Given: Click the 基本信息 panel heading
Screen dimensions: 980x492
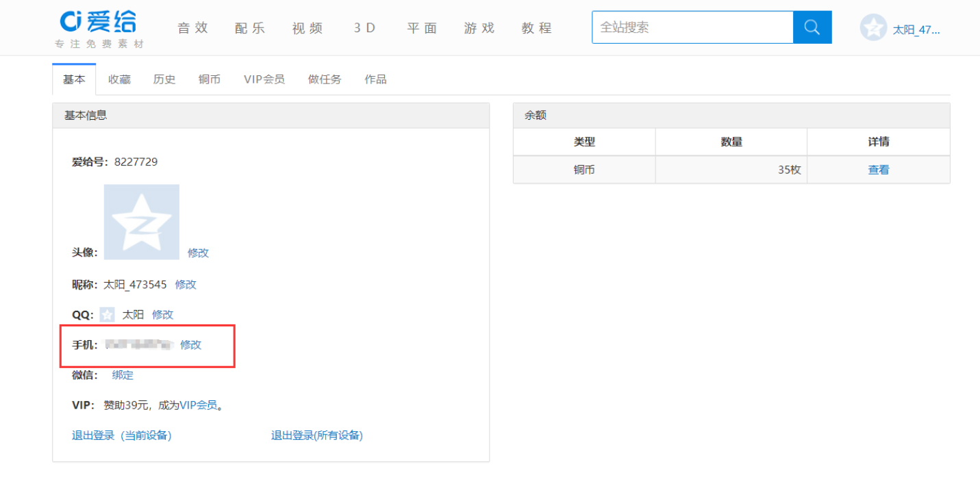Looking at the screenshot, I should (x=86, y=116).
